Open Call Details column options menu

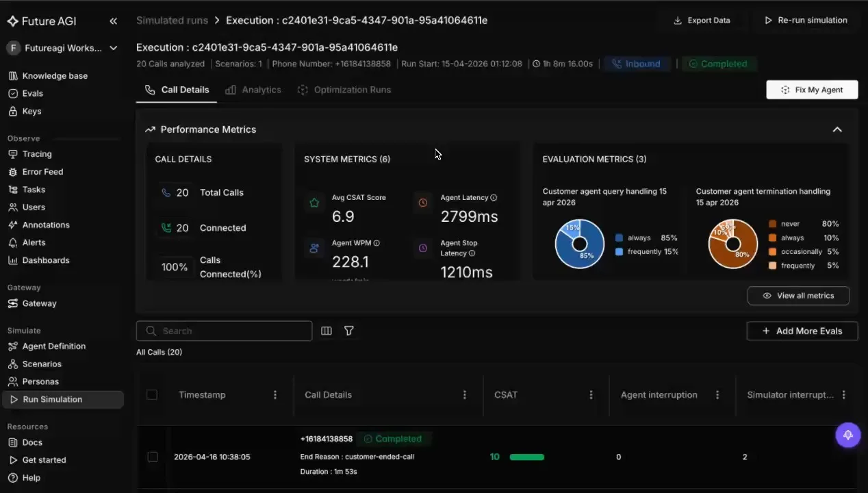click(465, 395)
